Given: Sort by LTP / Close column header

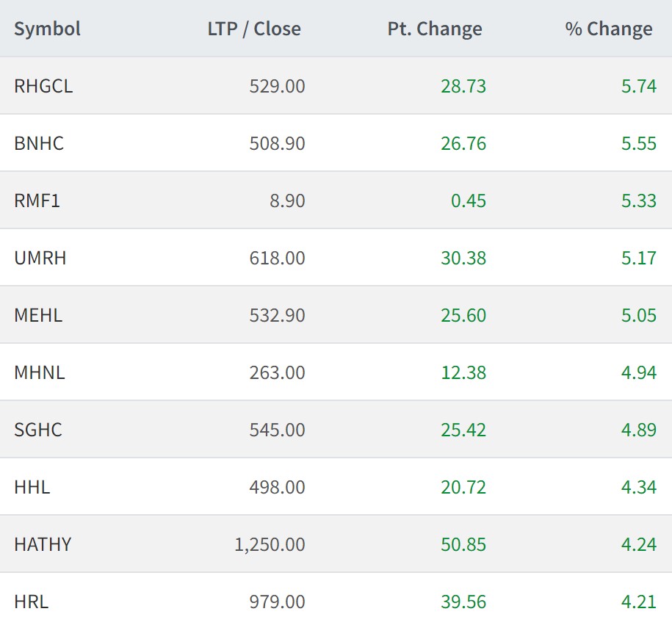Looking at the screenshot, I should coord(253,29).
